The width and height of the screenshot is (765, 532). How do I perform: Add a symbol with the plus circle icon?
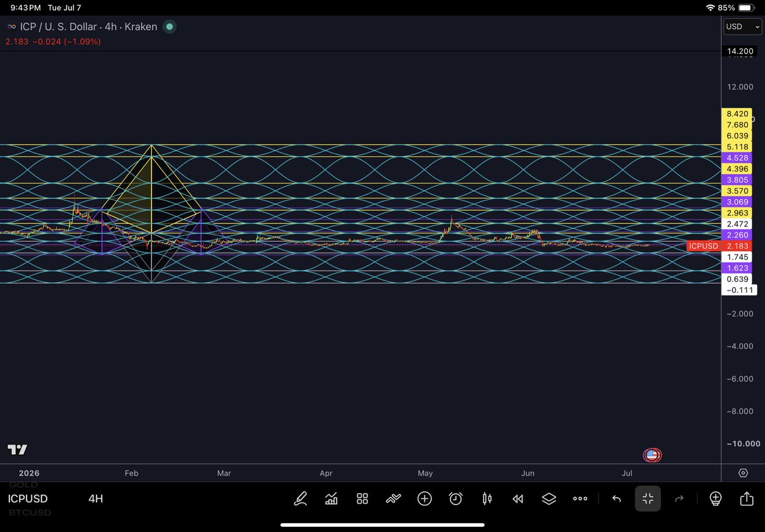[x=424, y=498]
